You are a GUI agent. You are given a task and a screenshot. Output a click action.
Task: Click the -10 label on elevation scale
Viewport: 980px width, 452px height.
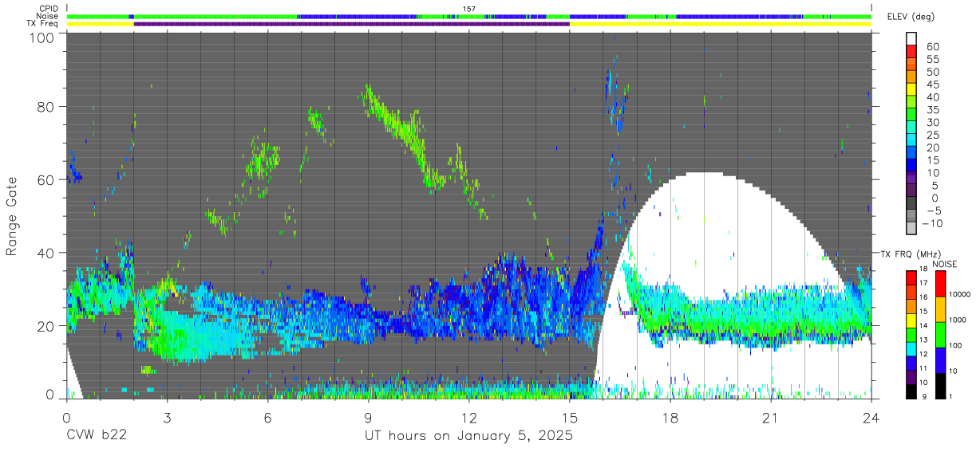[x=935, y=223]
